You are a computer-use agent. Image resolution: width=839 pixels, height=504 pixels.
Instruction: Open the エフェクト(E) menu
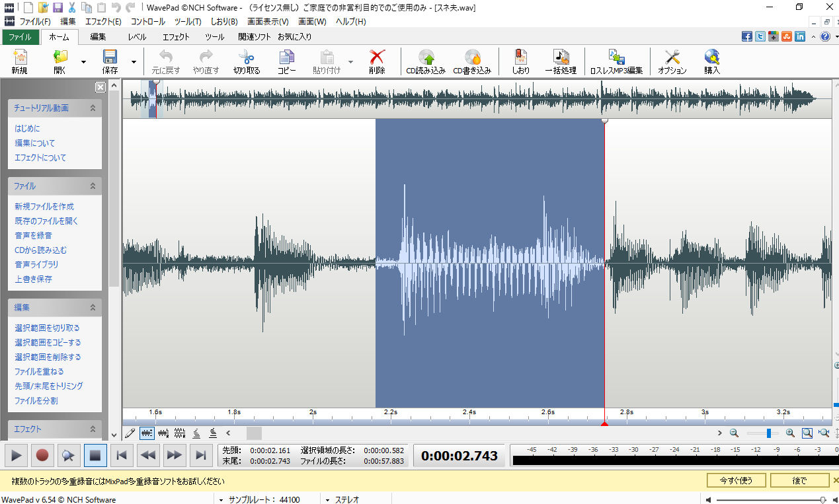tap(103, 22)
